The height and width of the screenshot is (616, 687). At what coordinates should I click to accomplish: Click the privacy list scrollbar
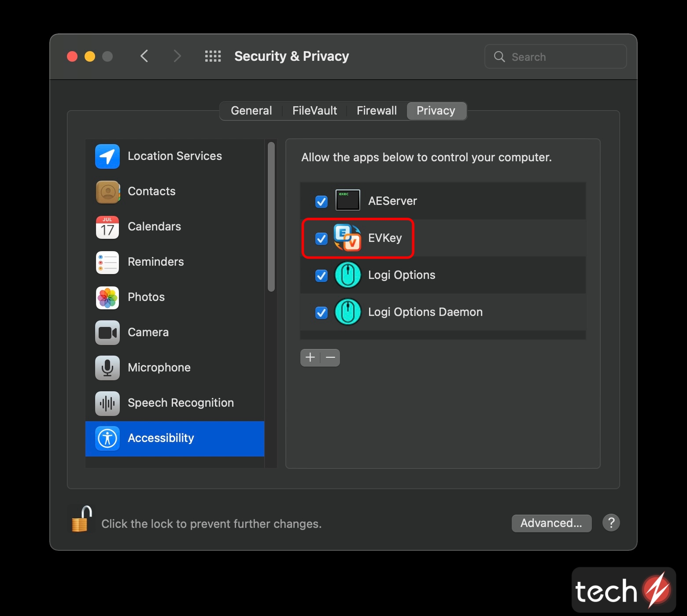271,217
